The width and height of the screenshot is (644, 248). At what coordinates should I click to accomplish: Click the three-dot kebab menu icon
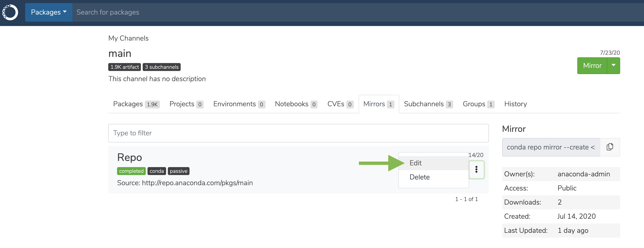tap(476, 169)
